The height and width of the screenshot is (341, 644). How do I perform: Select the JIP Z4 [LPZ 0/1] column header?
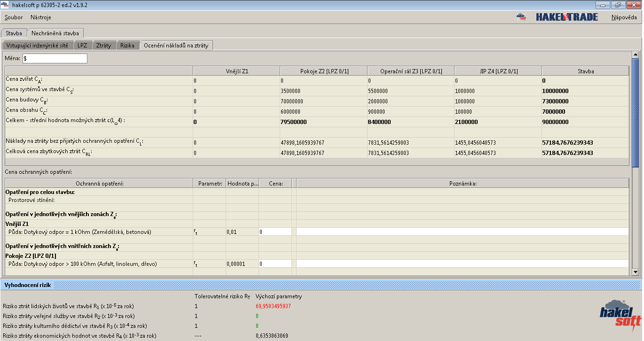pyautogui.click(x=498, y=71)
